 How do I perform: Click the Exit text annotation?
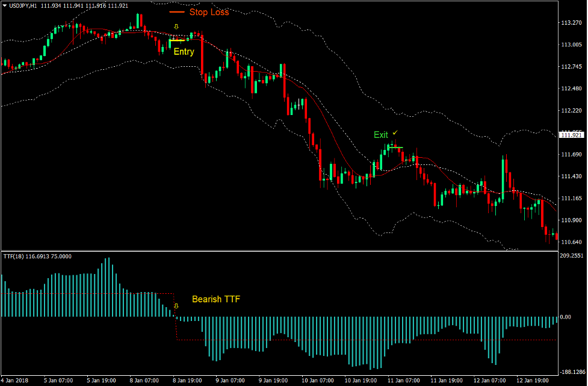click(x=381, y=135)
